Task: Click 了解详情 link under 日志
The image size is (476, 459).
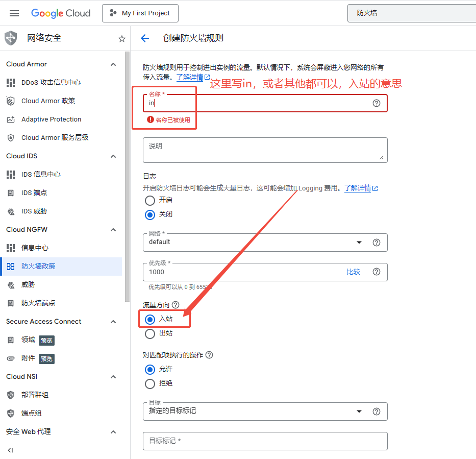Action: [x=361, y=188]
